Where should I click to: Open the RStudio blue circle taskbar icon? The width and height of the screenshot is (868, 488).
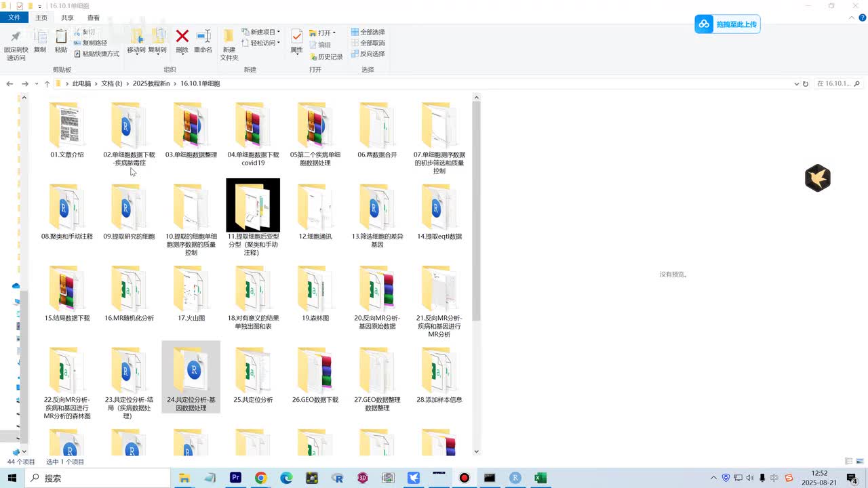tap(515, 478)
